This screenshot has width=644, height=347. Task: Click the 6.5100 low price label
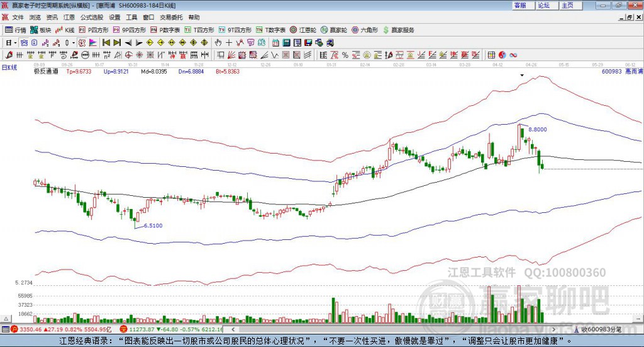point(153,225)
